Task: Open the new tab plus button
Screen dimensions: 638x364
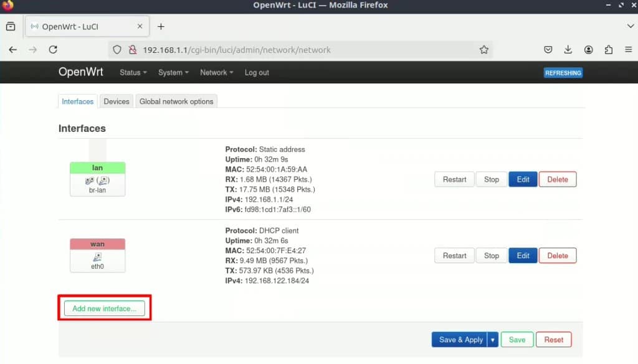Action: pos(161,26)
